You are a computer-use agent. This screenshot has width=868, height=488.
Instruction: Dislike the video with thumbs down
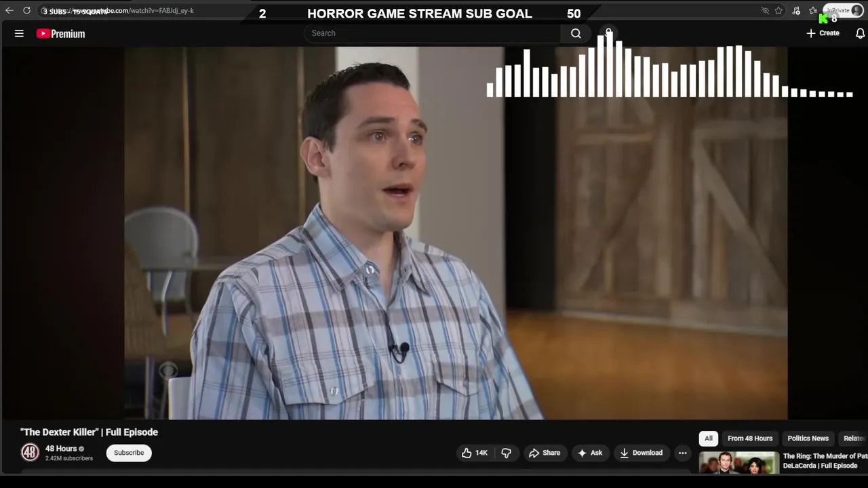(506, 453)
